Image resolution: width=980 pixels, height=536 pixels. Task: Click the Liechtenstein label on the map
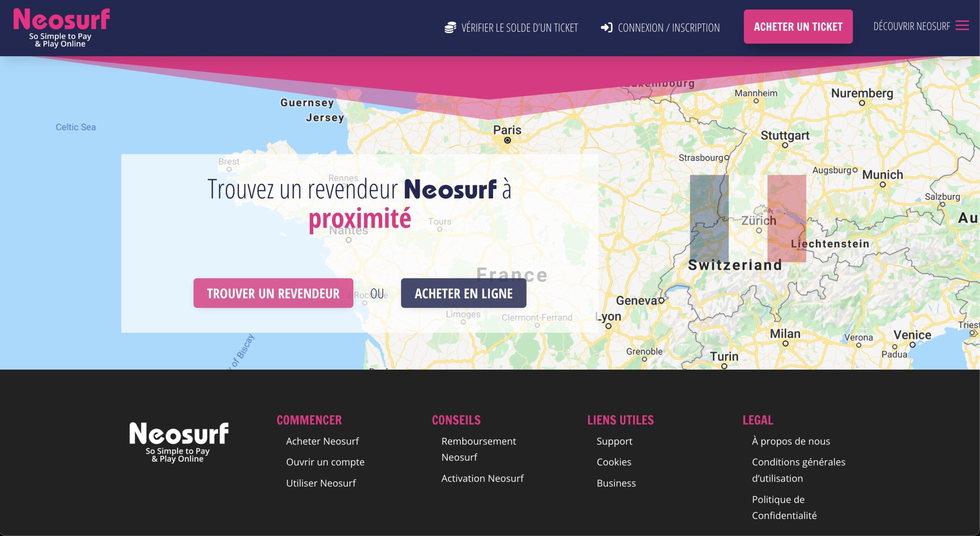[x=830, y=244]
